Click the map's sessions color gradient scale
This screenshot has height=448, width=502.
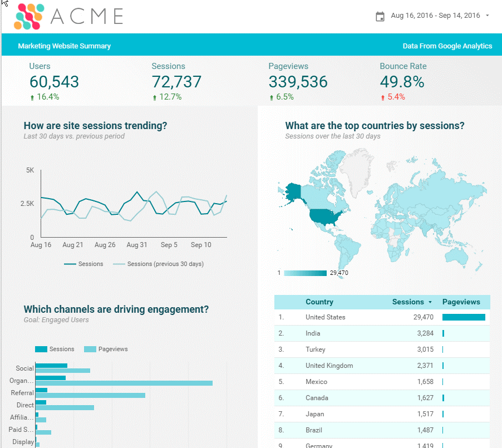(x=305, y=273)
